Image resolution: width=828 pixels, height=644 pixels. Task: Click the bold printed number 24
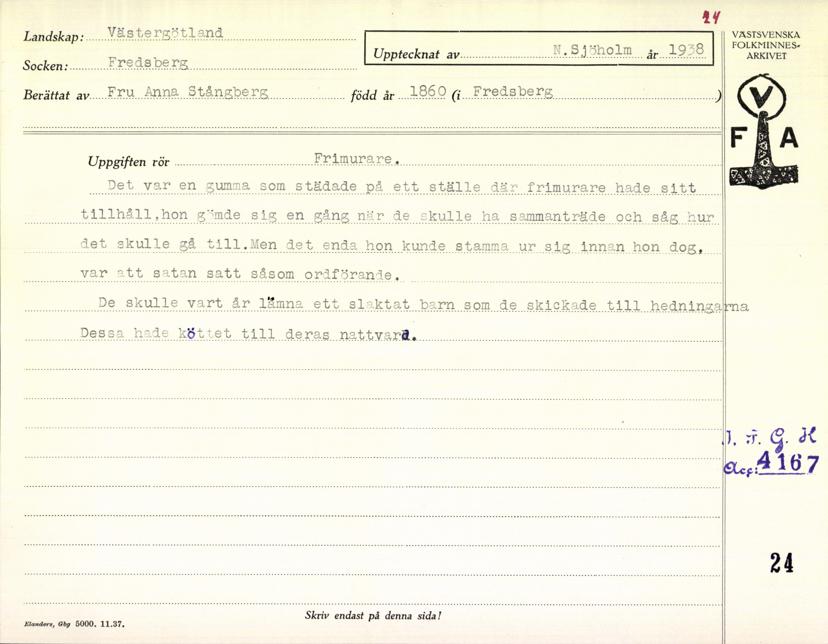tap(782, 562)
